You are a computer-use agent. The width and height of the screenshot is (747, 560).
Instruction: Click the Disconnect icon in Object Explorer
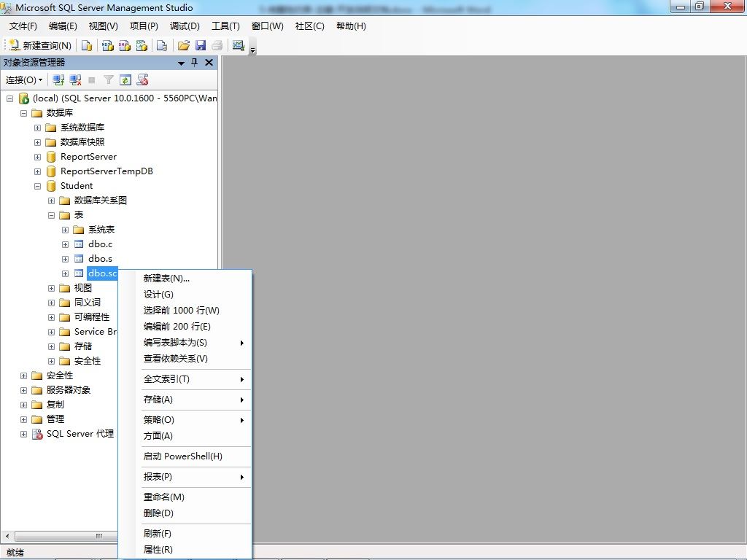click(x=75, y=80)
